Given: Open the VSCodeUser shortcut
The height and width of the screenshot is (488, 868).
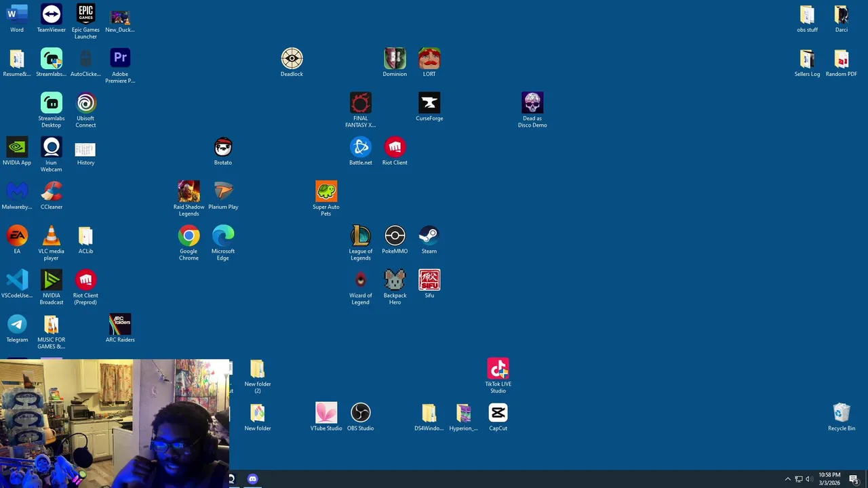Looking at the screenshot, I should click(x=17, y=280).
